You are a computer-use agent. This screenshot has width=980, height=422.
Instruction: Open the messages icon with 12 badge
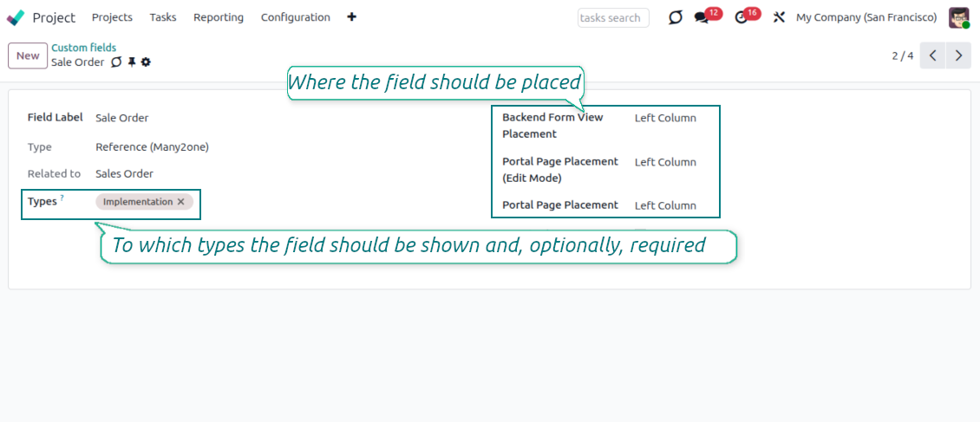[x=702, y=17]
